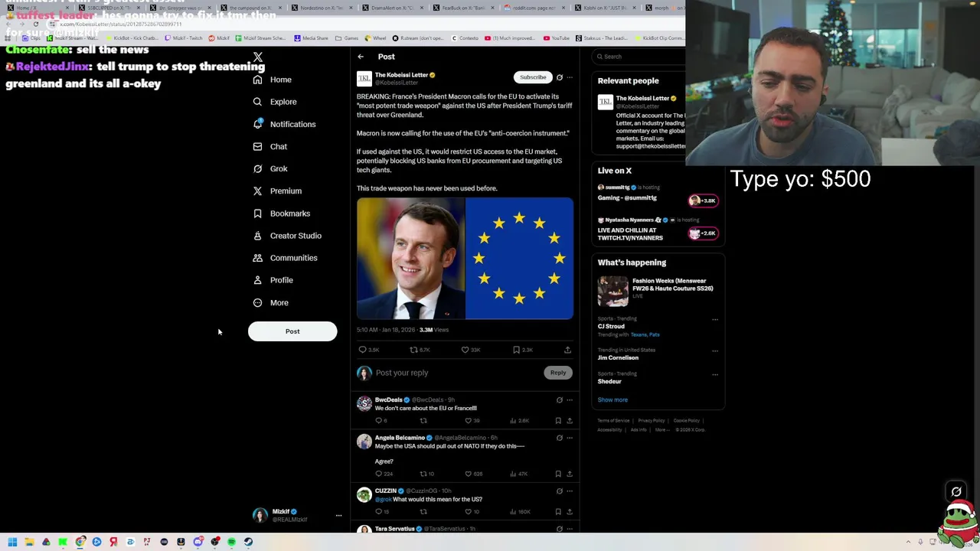Open more options for Shedeur trend
This screenshot has width=980, height=551.
715,374
